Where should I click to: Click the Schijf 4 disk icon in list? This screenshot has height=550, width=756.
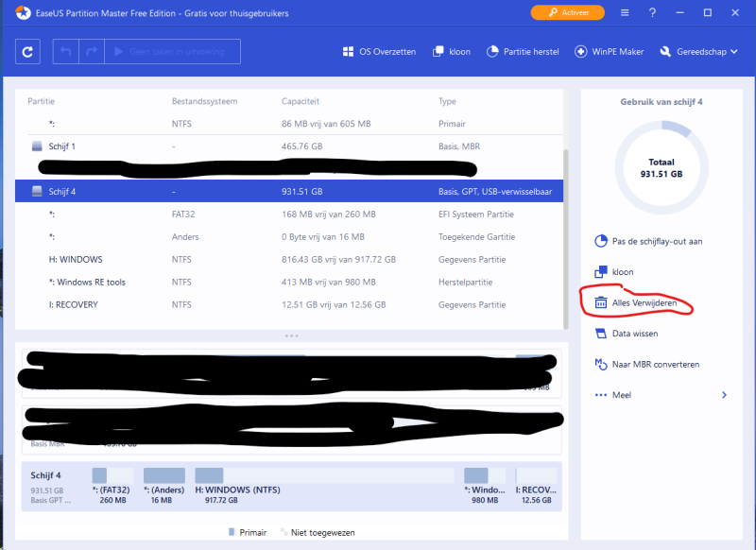tap(37, 192)
